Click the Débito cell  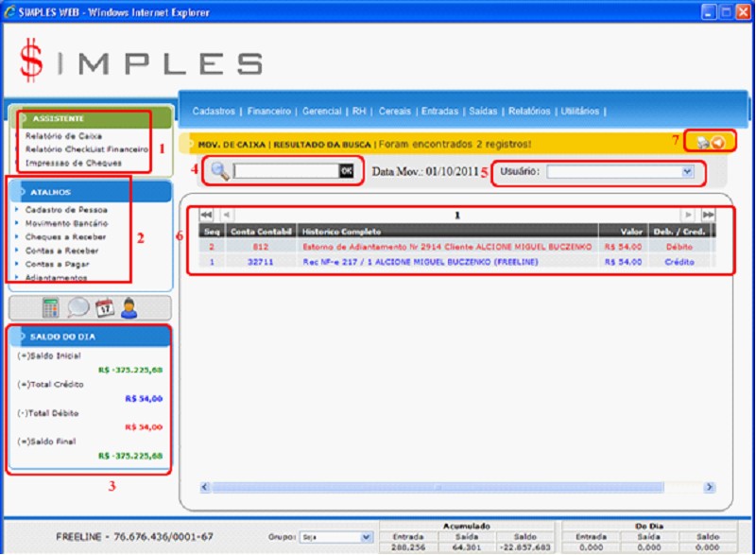(679, 247)
